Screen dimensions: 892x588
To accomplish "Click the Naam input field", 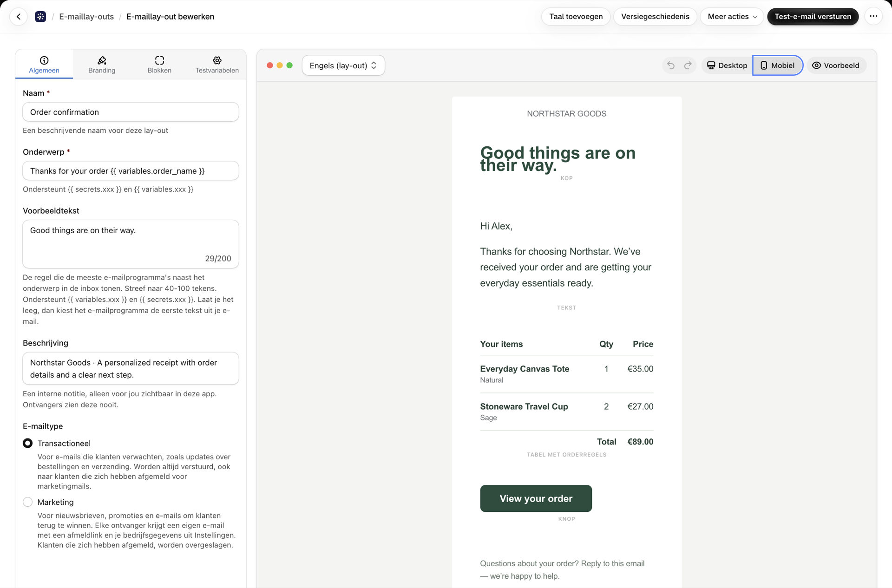I will point(131,112).
